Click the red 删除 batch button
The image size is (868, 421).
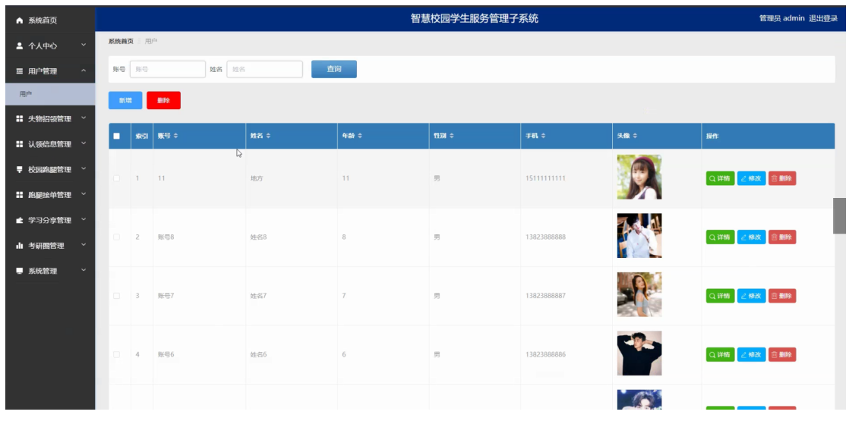163,101
